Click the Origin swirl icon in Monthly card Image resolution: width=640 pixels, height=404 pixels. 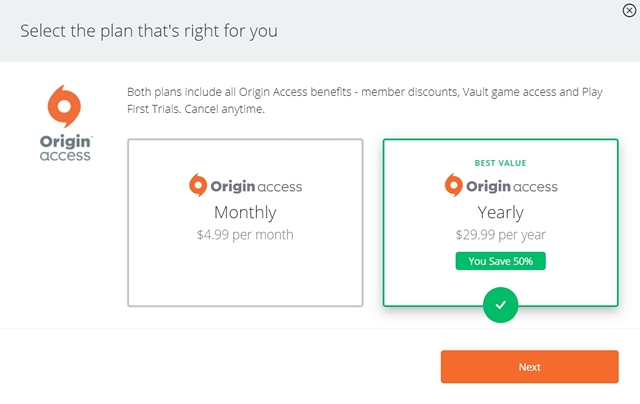tap(198, 185)
